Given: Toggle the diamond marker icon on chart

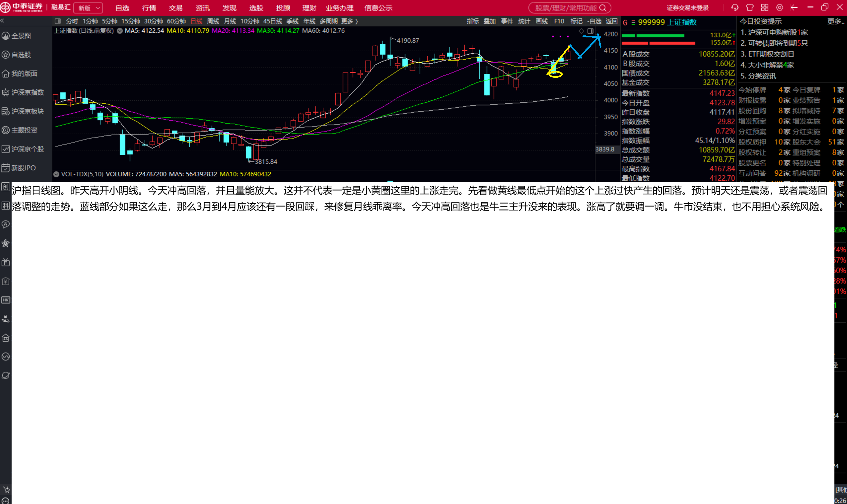Looking at the screenshot, I should click(x=581, y=31).
